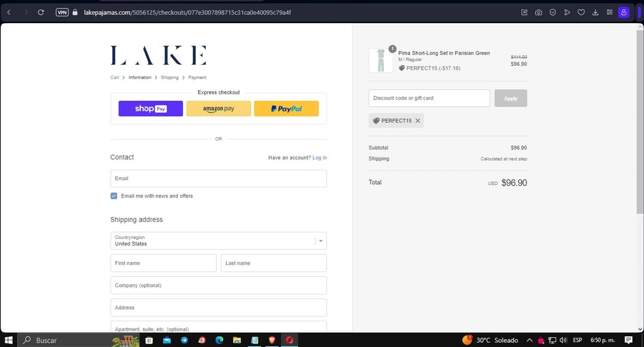Click the Windows search box Buscar

click(78, 340)
